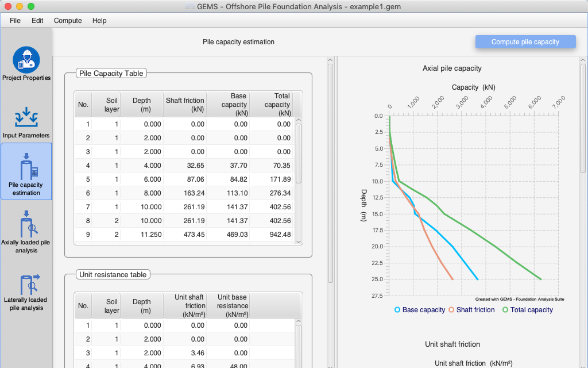Viewport: 588px width, 368px height.
Task: Click the Total capacity legend marker
Action: click(505, 310)
